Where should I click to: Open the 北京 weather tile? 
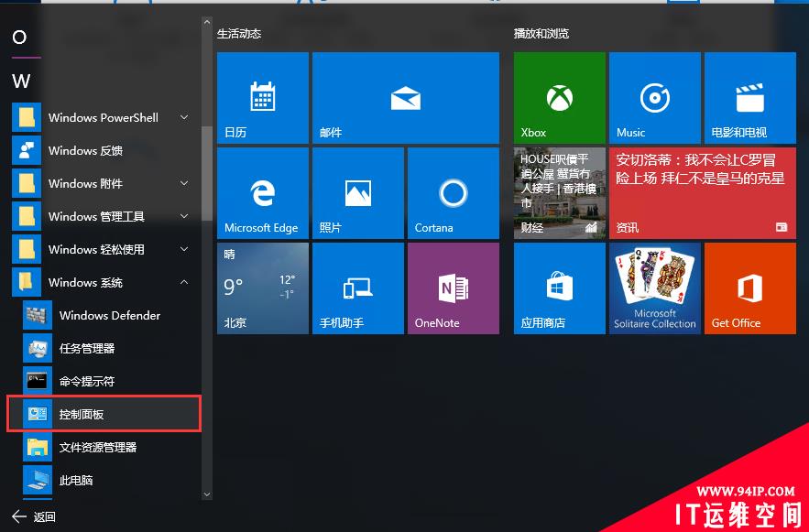(x=263, y=288)
